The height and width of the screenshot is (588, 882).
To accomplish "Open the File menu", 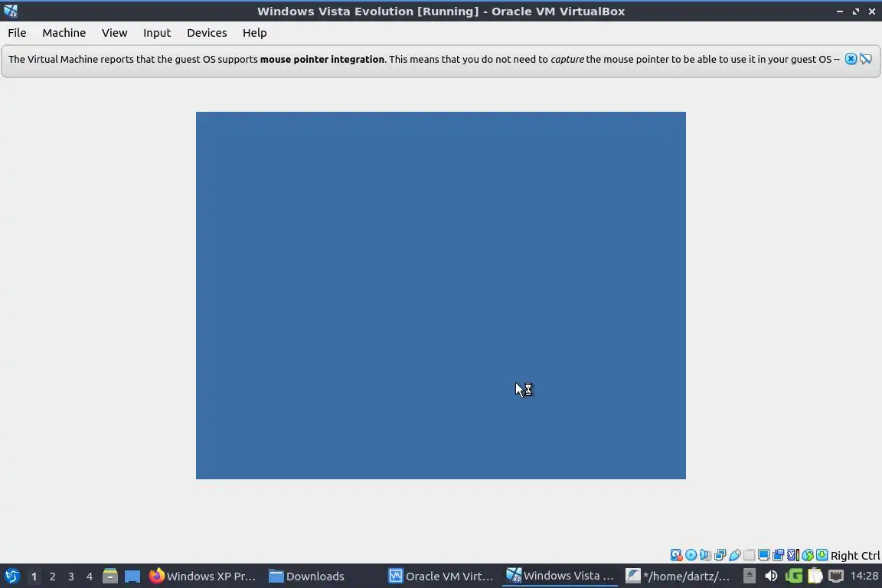I will 17,33.
